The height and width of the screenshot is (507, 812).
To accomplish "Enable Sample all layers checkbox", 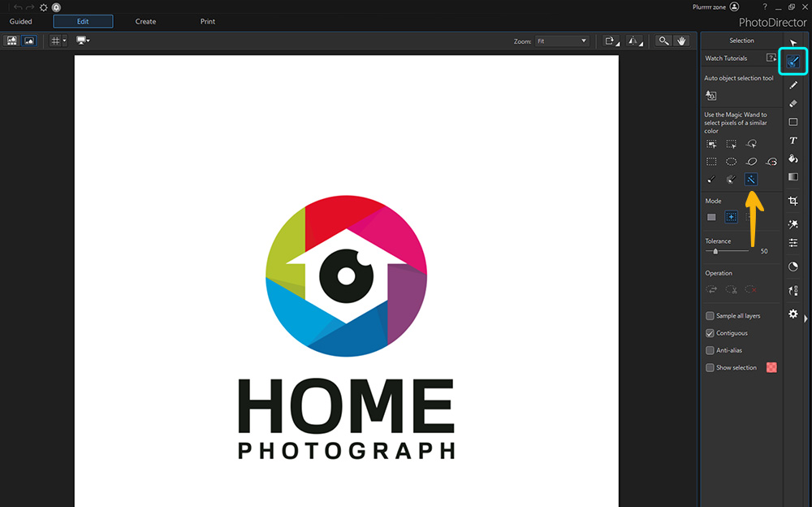I will pos(710,316).
